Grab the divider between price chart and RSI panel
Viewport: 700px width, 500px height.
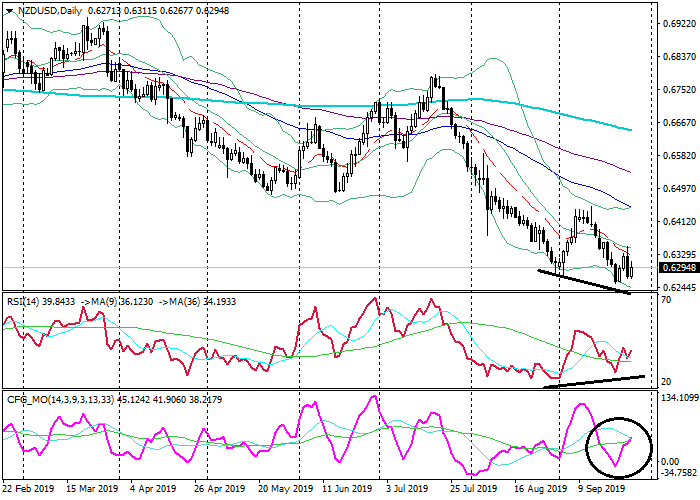click(x=330, y=293)
